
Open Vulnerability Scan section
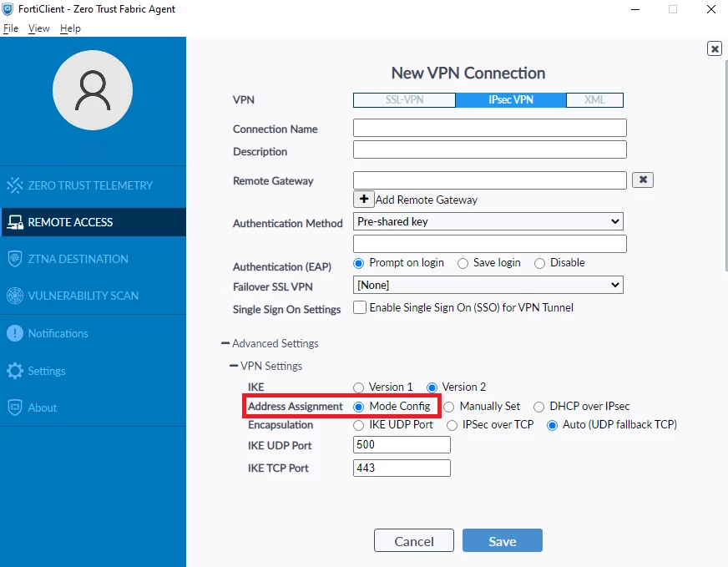pyautogui.click(x=93, y=296)
